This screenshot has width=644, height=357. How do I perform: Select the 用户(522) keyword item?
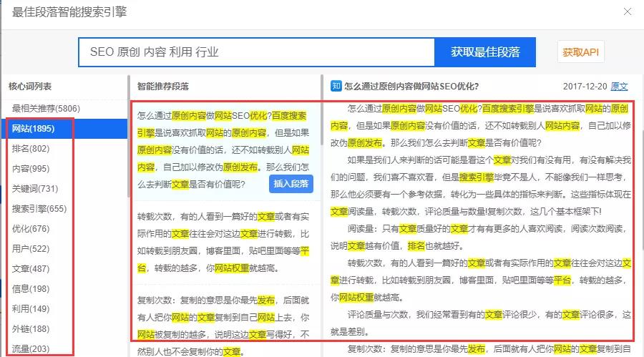31,249
